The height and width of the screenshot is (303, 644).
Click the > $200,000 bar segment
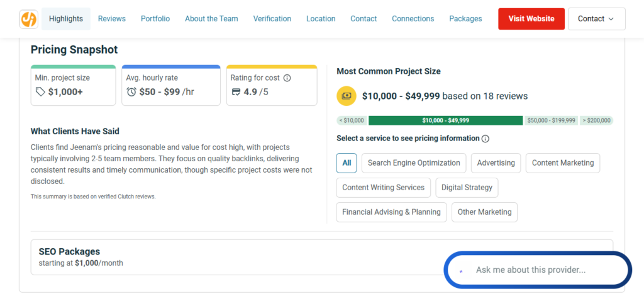(596, 120)
